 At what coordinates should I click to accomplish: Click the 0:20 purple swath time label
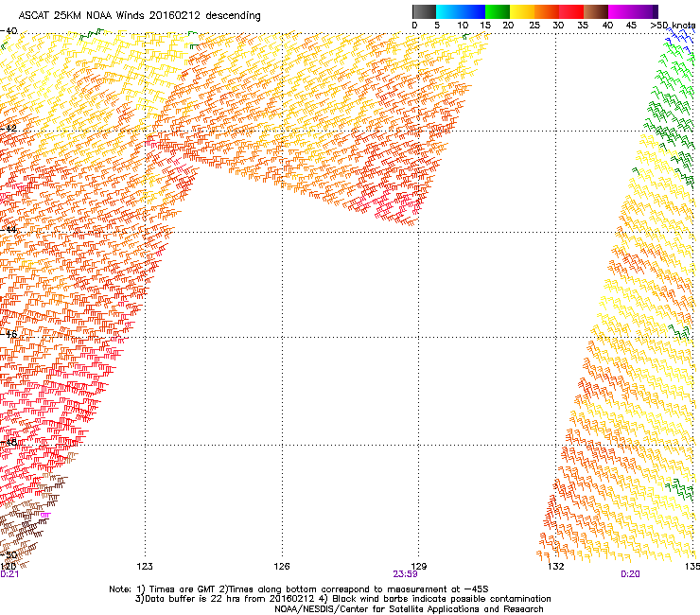[630, 574]
